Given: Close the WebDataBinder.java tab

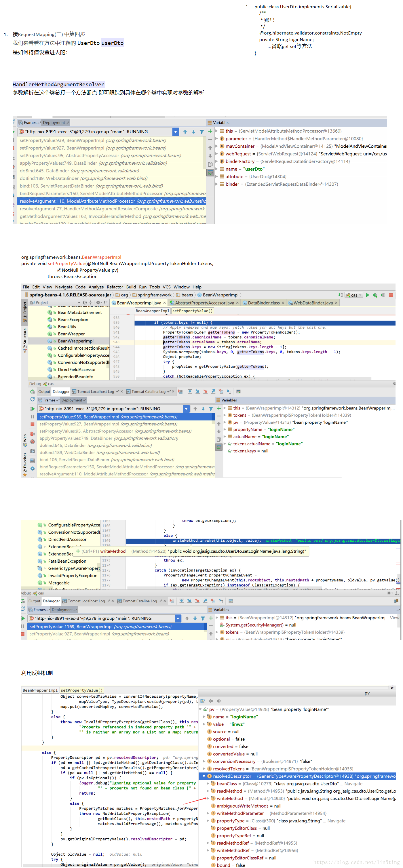Looking at the screenshot, I should (x=336, y=302).
